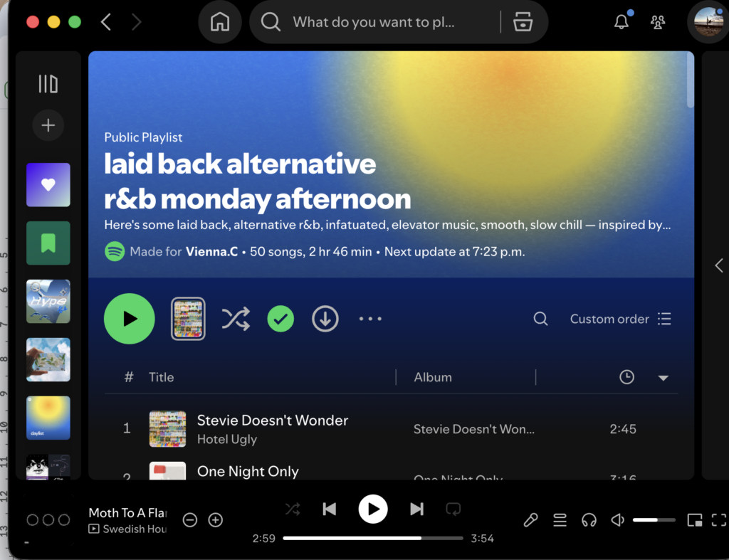Go forward using the right arrow
Screen dimensions: 729x560
[x=136, y=22]
